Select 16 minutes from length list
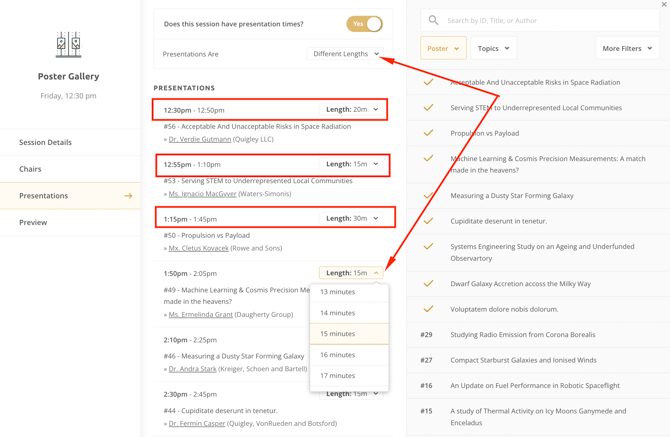Viewport: 670px width, 437px height. (338, 355)
